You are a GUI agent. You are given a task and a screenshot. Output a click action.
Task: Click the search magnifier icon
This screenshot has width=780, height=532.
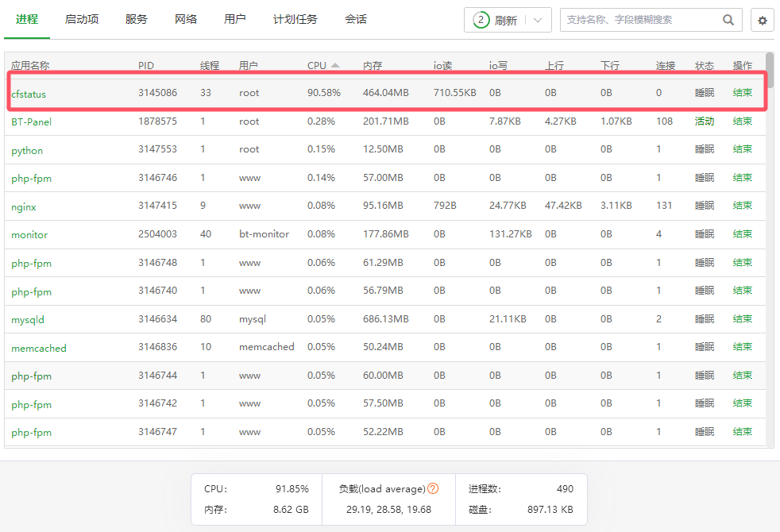728,20
